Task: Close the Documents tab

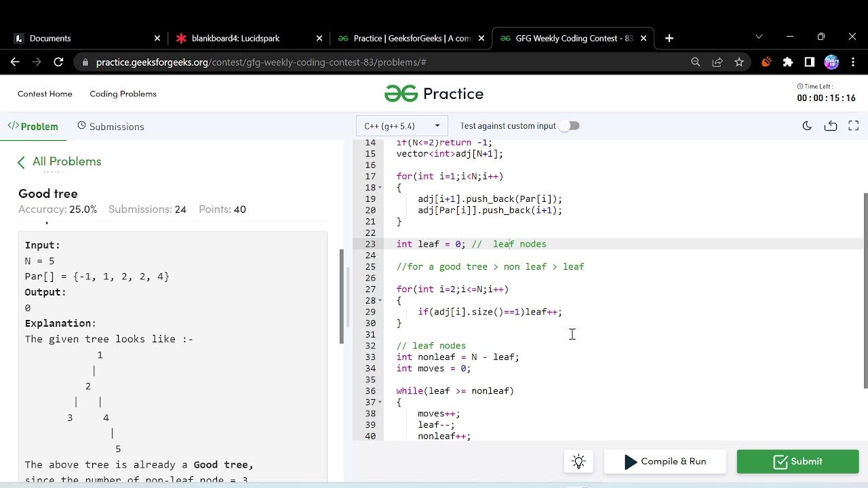Action: [157, 38]
